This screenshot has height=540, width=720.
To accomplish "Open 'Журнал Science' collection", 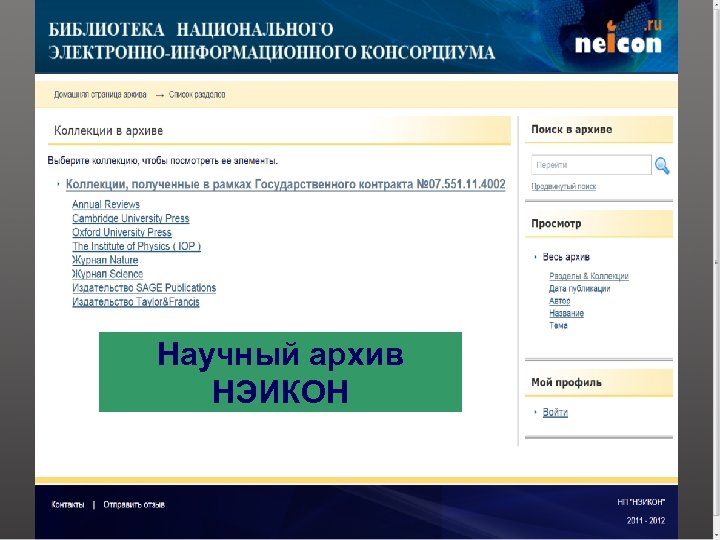I will [x=107, y=274].
